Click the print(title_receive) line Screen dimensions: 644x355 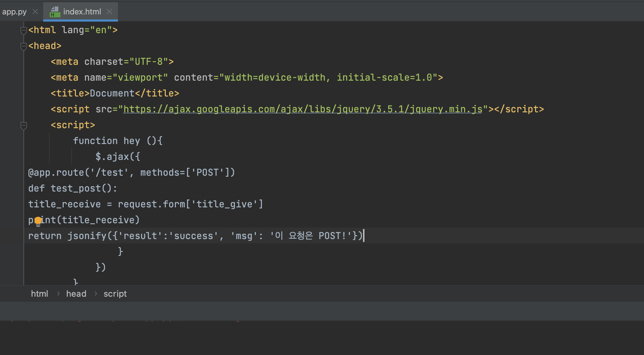pyautogui.click(x=84, y=220)
